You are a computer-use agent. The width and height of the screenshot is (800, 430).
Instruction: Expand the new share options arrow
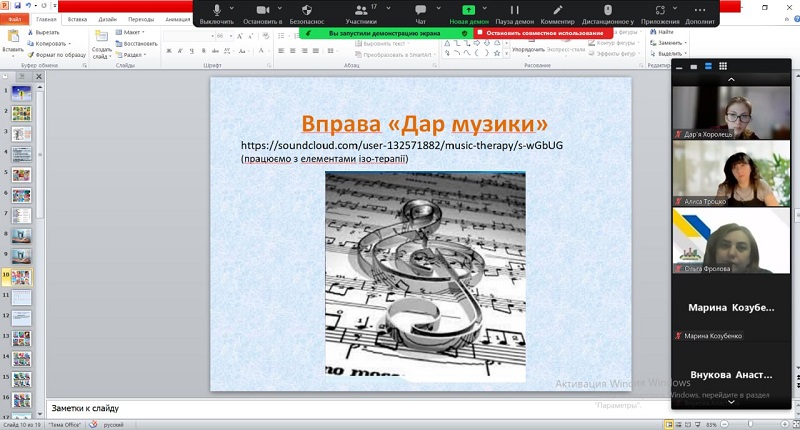click(485, 8)
